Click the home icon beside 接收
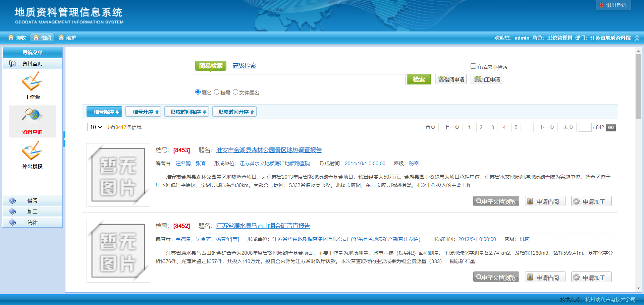Viewport: 644px width, 305px height. pyautogui.click(x=11, y=37)
